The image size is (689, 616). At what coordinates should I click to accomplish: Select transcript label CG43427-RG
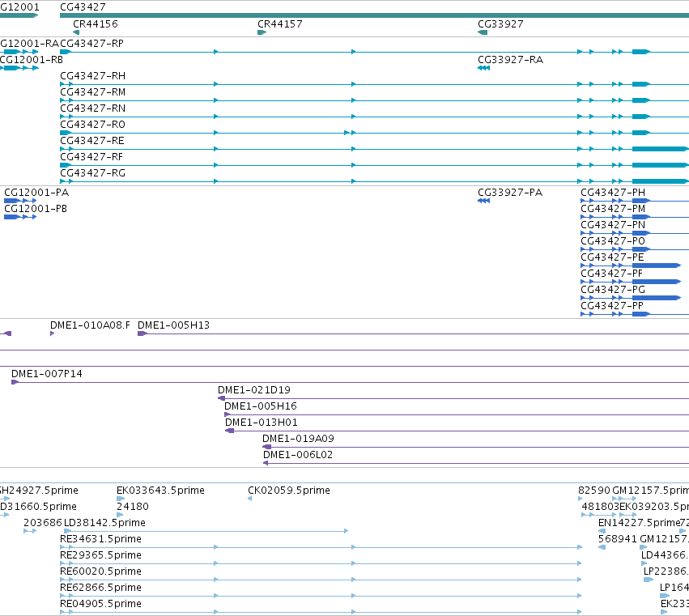[x=93, y=173]
